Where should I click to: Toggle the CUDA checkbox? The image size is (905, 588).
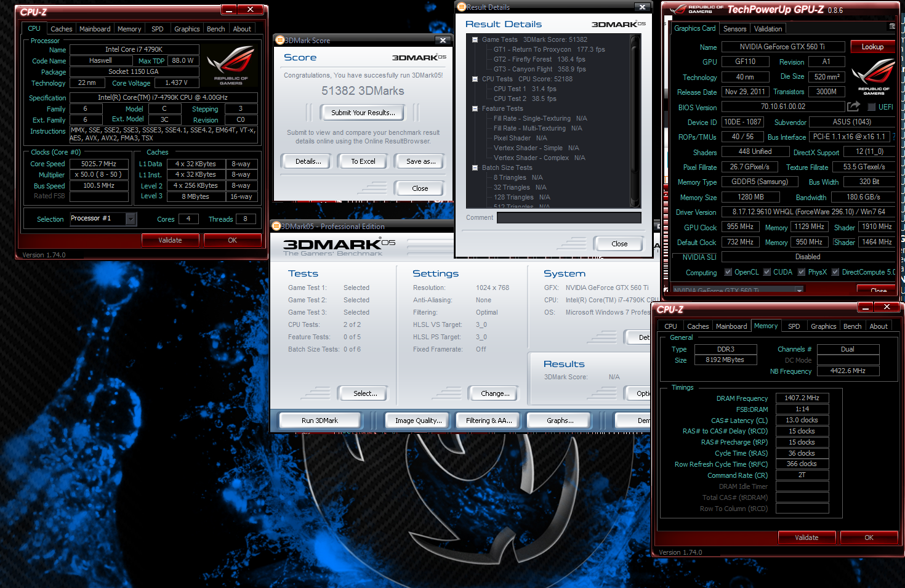coord(767,272)
